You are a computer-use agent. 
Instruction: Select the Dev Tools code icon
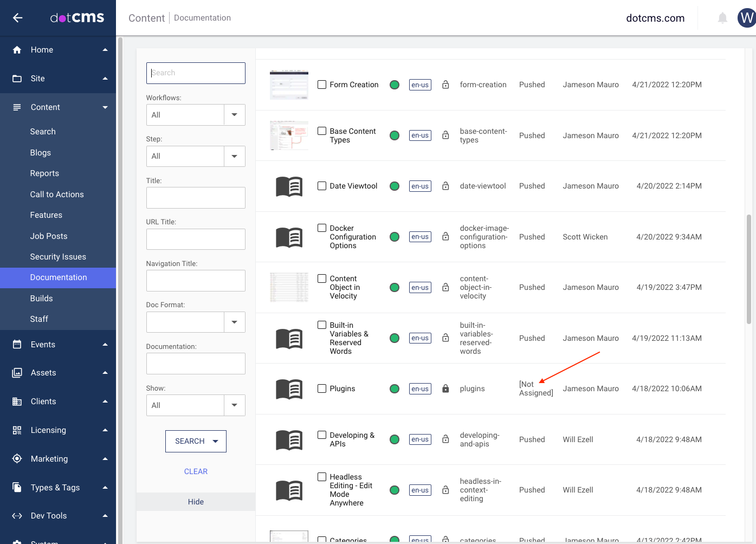[17, 515]
